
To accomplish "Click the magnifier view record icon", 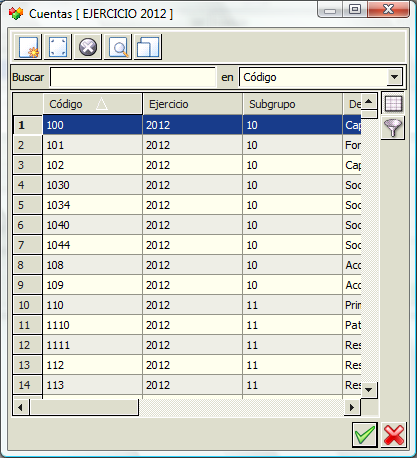I will pos(118,47).
